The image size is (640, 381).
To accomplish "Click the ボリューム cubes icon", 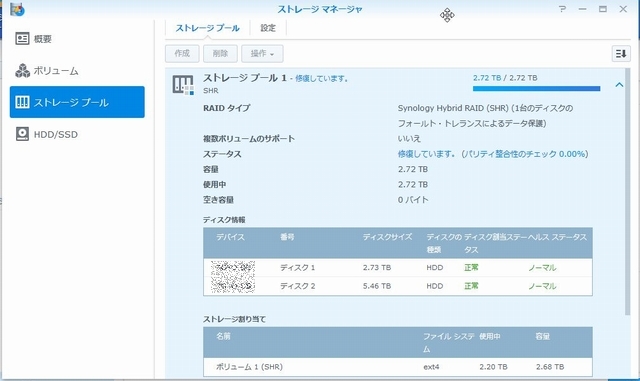I will (22, 71).
